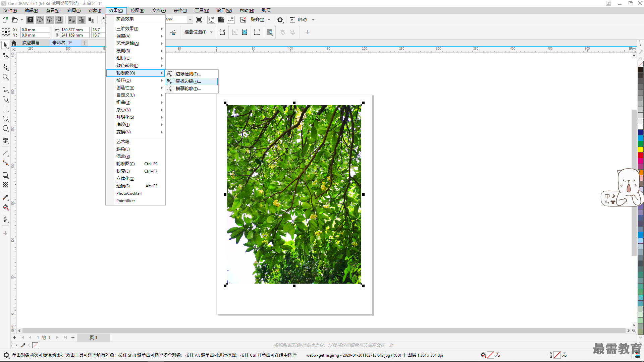
Task: Click the yellow color swatch in the palette
Action: (641, 149)
